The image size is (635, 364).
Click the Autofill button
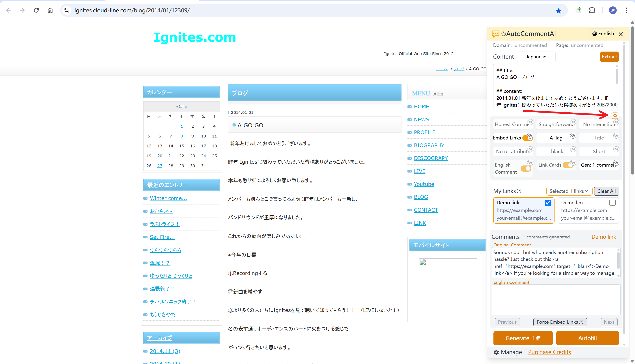(587, 338)
